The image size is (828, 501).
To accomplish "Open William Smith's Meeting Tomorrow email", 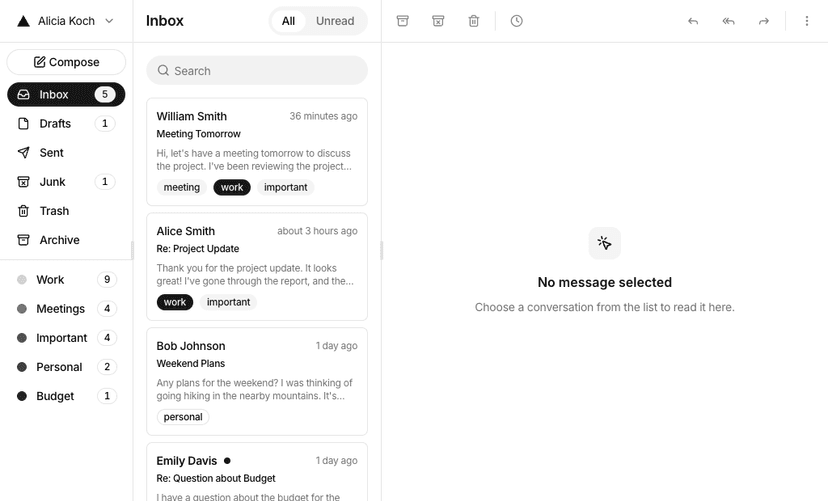I will [257, 152].
